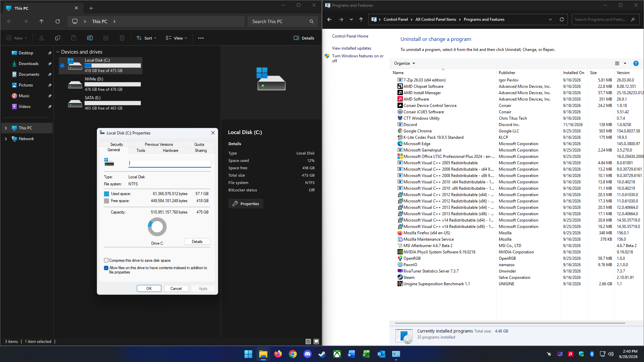Open Firefox from the taskbar
Screen dimensions: 644x362
coord(278,354)
